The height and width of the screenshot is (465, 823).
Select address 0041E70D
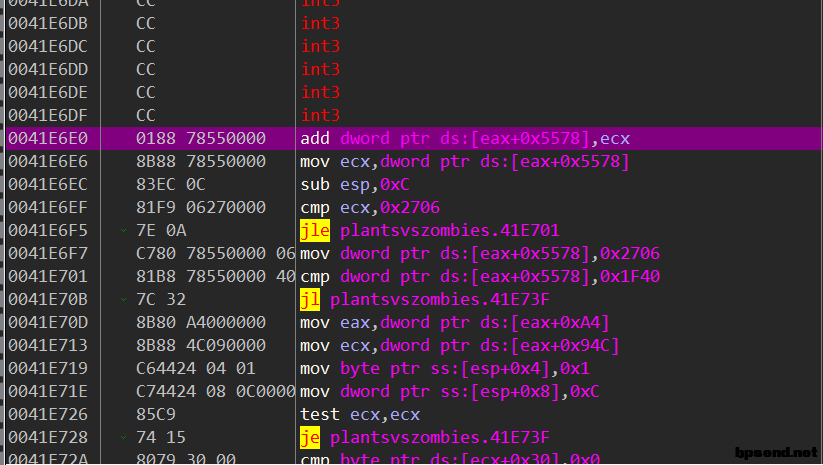48,323
